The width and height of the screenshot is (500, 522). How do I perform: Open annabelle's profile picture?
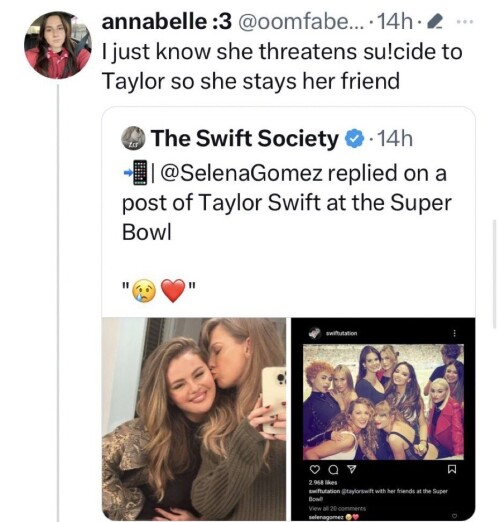[x=58, y=45]
